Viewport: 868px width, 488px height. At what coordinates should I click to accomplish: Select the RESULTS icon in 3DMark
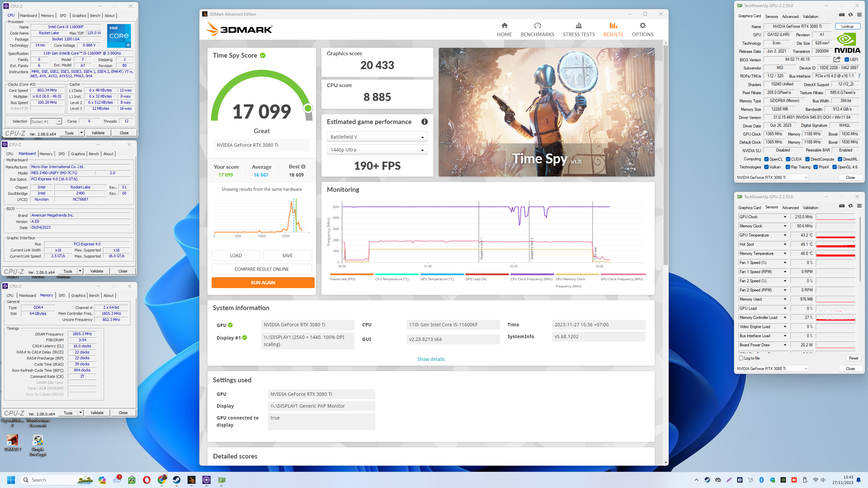click(613, 26)
